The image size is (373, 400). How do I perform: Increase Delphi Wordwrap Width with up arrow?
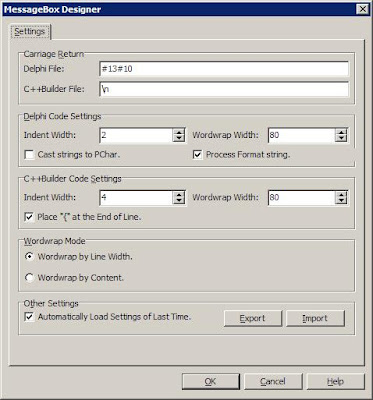(x=341, y=132)
